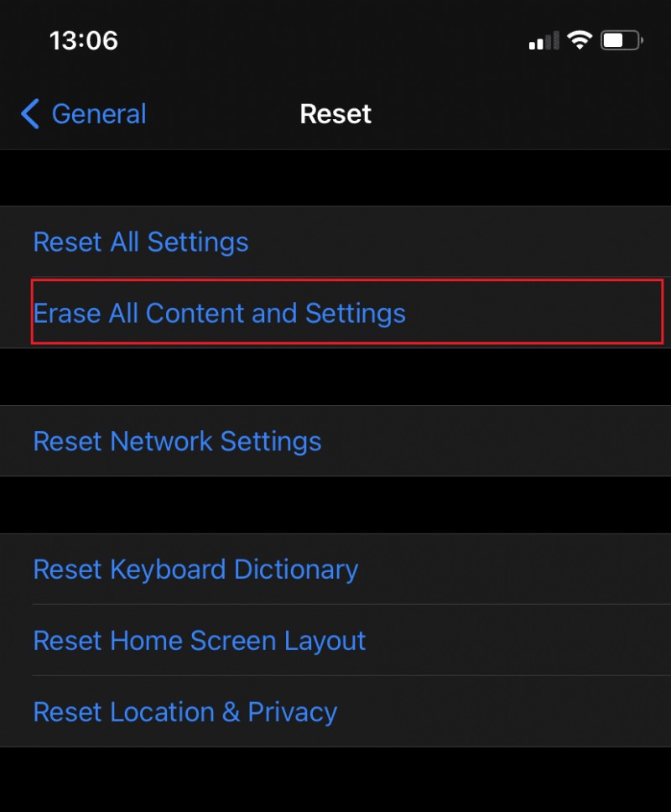
Task: Tap the battery level indicator
Action: tap(620, 39)
